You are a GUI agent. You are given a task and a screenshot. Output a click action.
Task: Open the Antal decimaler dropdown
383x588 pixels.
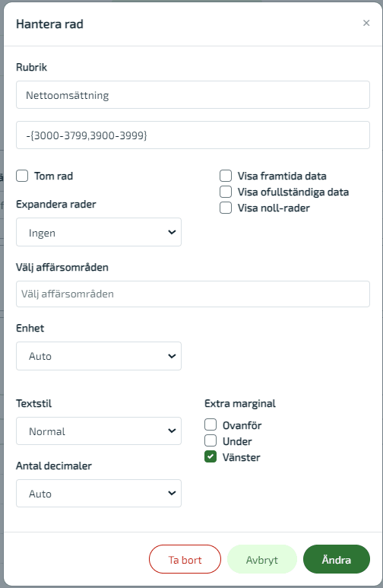pos(99,493)
